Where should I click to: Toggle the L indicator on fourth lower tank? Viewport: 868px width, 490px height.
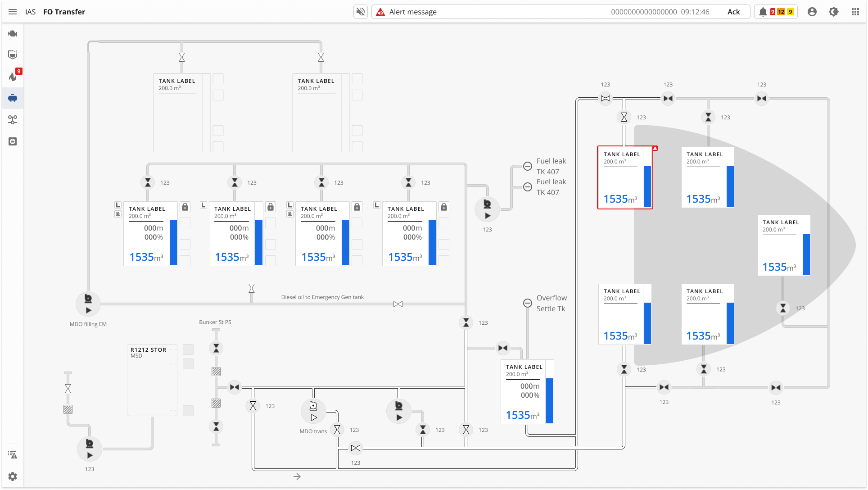[377, 205]
